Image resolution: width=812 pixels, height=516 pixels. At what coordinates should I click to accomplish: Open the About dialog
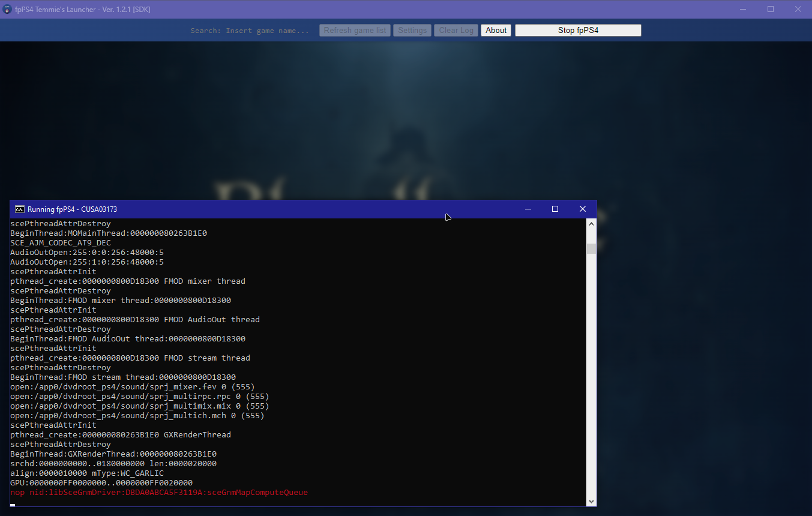point(496,30)
